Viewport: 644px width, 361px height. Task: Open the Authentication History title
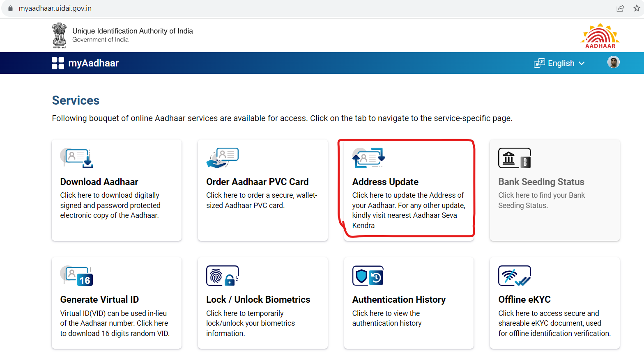(399, 299)
